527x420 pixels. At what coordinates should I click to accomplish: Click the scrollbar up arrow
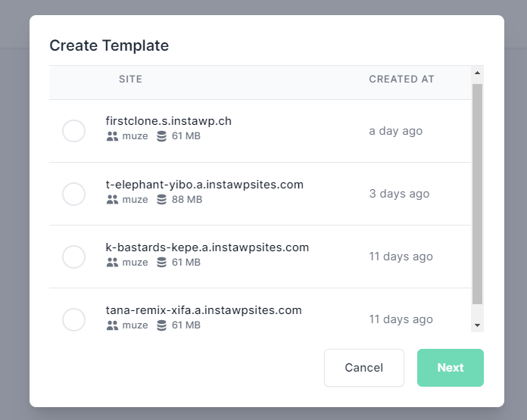[477, 73]
